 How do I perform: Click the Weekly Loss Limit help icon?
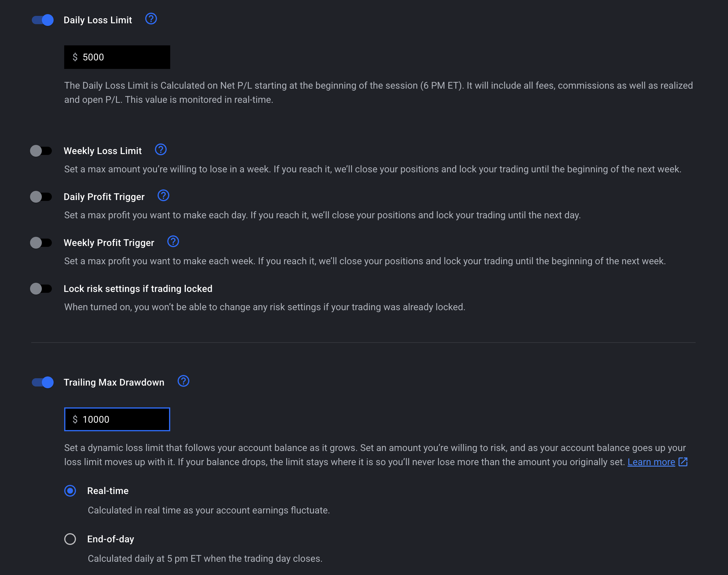coord(161,149)
